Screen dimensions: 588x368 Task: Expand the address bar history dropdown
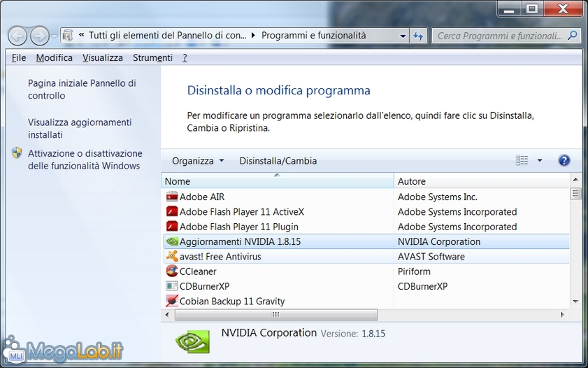coord(403,36)
